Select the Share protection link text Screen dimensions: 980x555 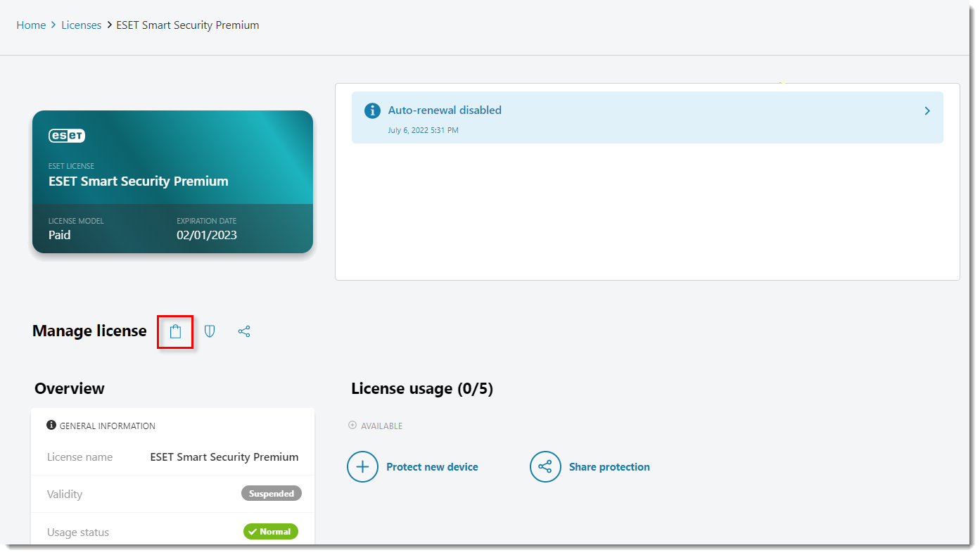click(609, 467)
